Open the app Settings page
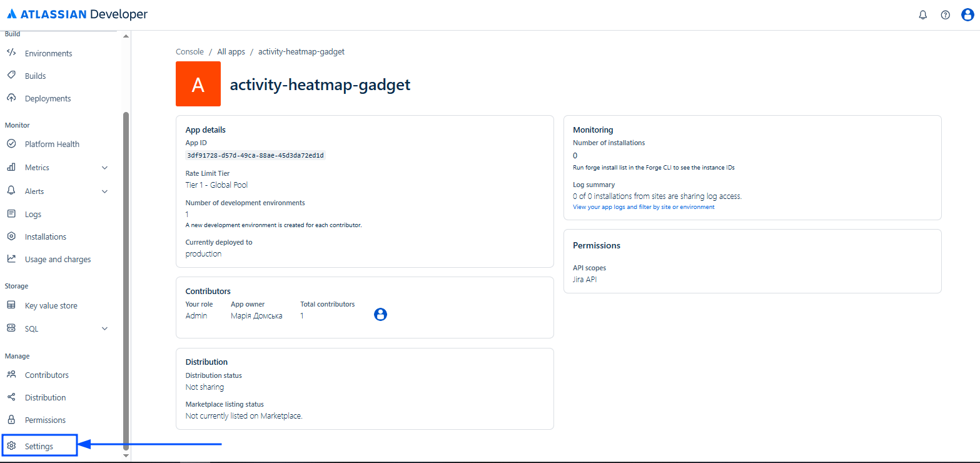The height and width of the screenshot is (463, 980). coord(39,447)
